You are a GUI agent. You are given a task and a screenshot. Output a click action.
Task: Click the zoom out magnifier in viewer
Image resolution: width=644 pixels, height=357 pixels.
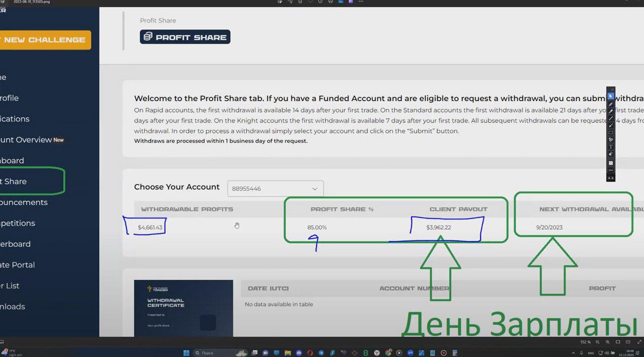pyautogui.click(x=598, y=342)
